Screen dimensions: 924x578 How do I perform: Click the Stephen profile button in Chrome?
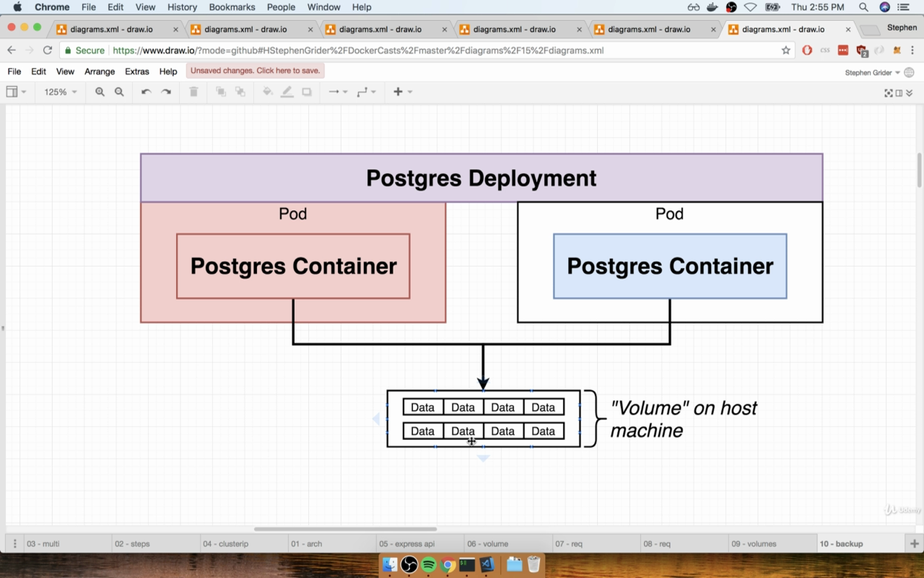902,27
